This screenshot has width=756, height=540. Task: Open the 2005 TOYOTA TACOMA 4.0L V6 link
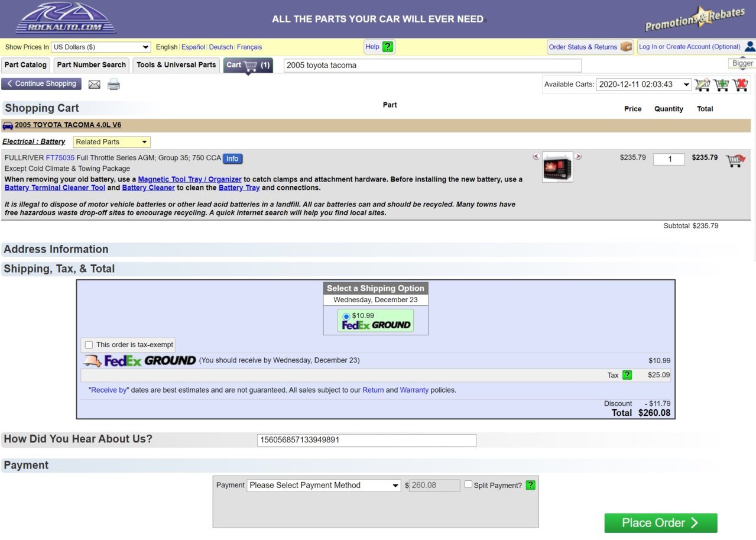click(68, 125)
